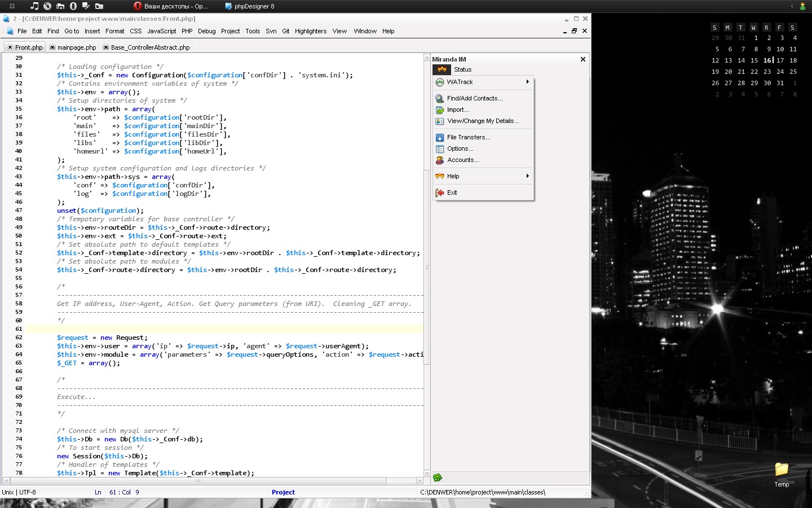
Task: Click the Accounts people icon
Action: 440,160
